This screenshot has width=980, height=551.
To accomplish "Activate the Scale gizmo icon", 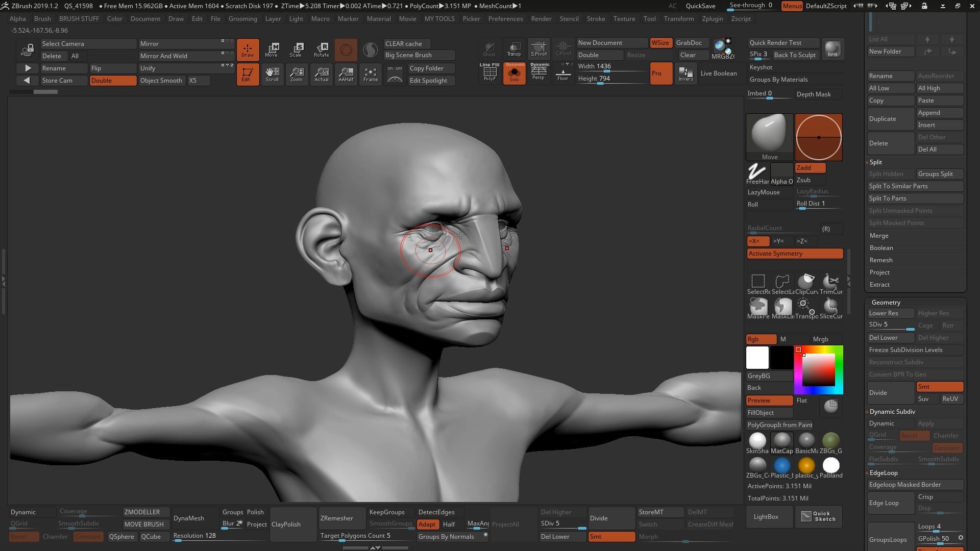I will (296, 49).
